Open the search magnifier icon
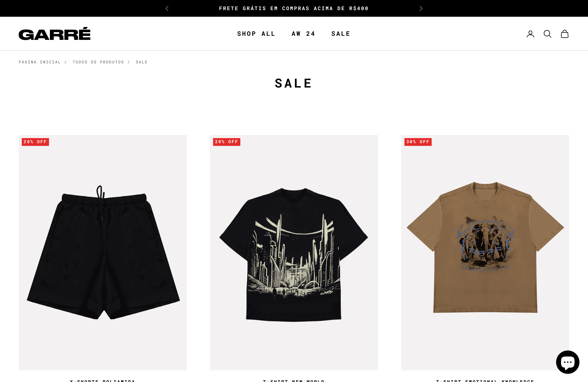588x382 pixels. pyautogui.click(x=547, y=34)
